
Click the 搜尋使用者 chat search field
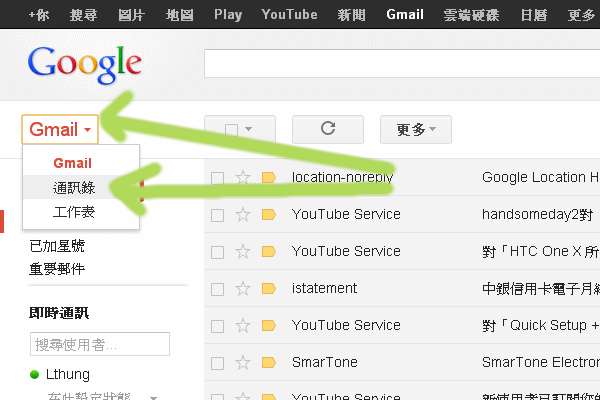coord(99,344)
